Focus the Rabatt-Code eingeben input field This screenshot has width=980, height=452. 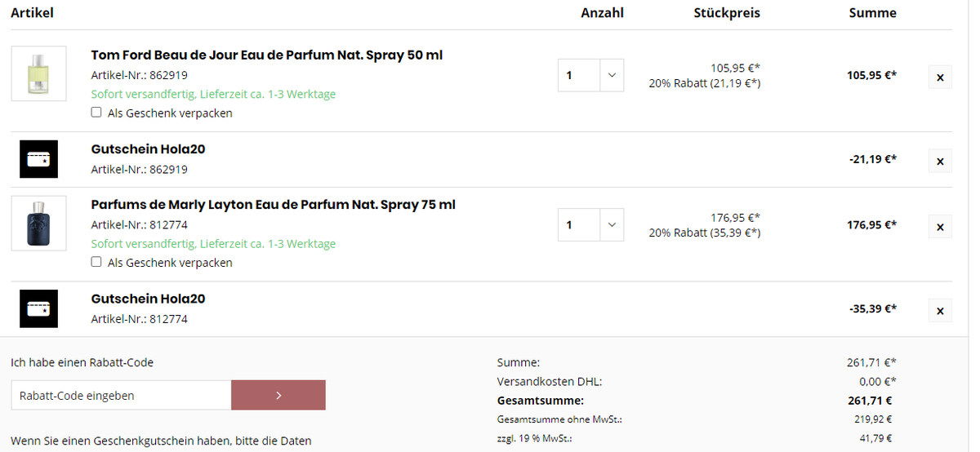(x=121, y=395)
